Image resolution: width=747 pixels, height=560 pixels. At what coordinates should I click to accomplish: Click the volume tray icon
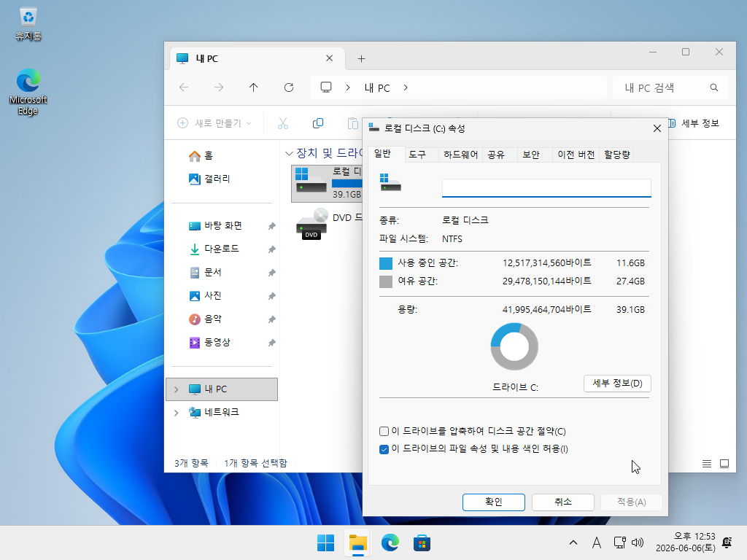637,542
